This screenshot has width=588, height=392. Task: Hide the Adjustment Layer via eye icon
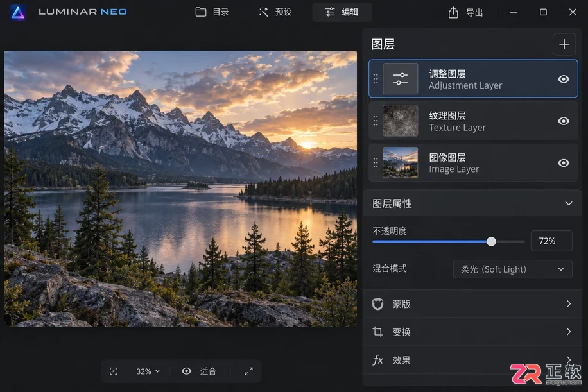563,79
